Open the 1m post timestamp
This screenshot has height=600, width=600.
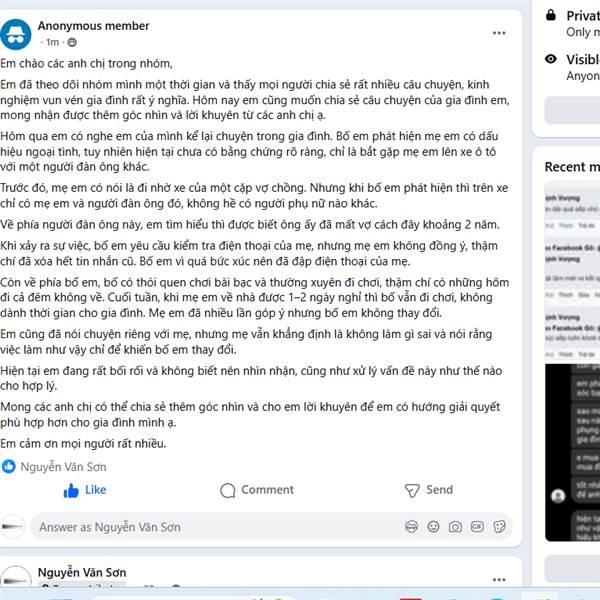click(x=52, y=42)
